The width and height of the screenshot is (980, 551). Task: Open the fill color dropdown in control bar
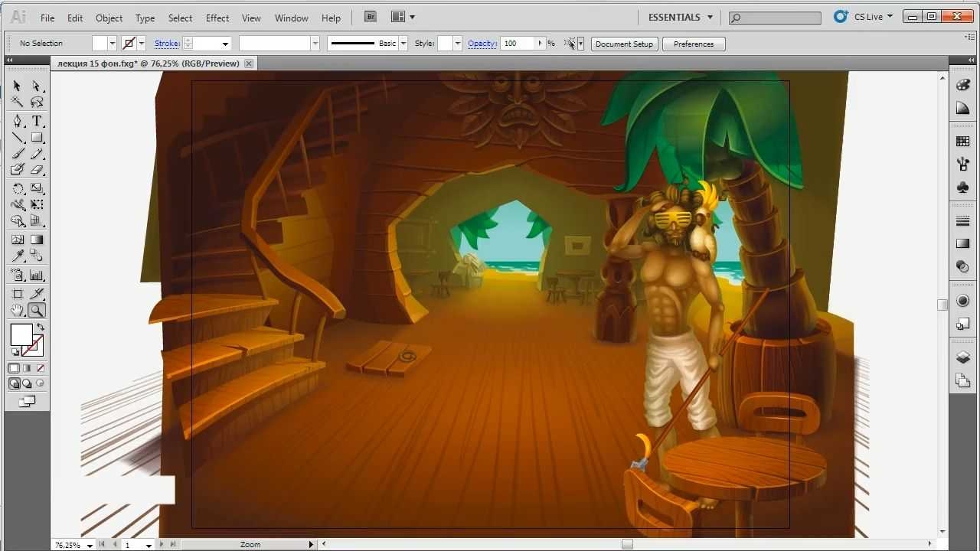(x=113, y=44)
